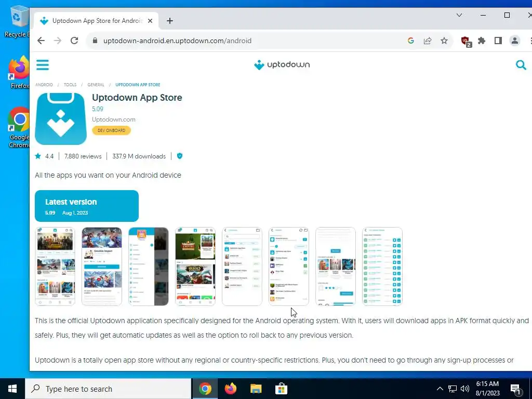This screenshot has width=532, height=399.
Task: Select the Uptodown App Store browser tab
Action: (x=96, y=21)
